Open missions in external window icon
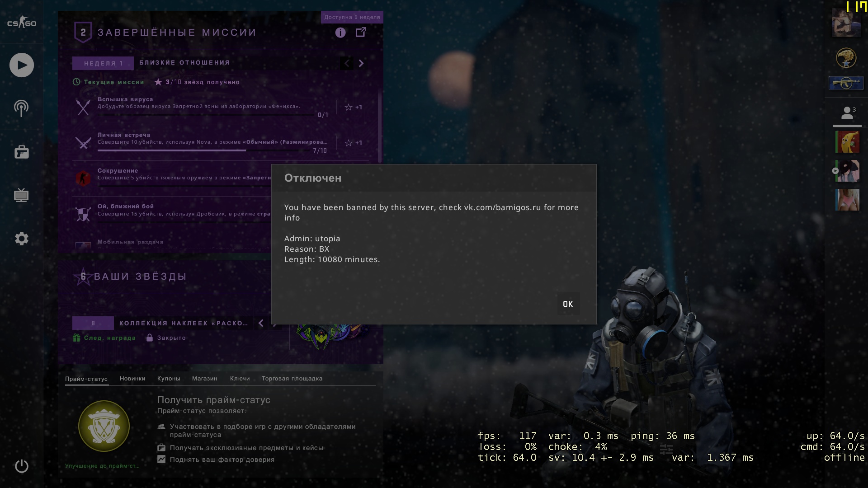 (361, 33)
